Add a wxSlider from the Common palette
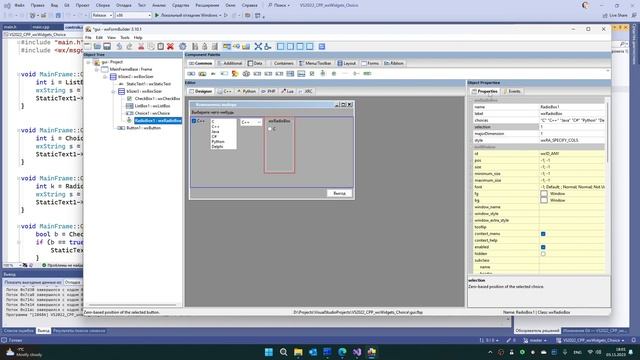Image resolution: width=640 pixels, height=360 pixels. (x=356, y=74)
